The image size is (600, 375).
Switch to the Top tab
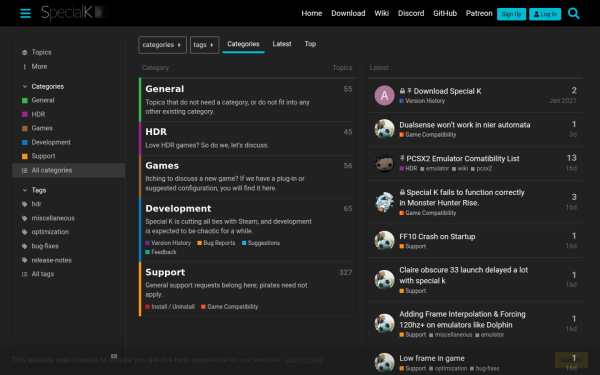tap(310, 44)
